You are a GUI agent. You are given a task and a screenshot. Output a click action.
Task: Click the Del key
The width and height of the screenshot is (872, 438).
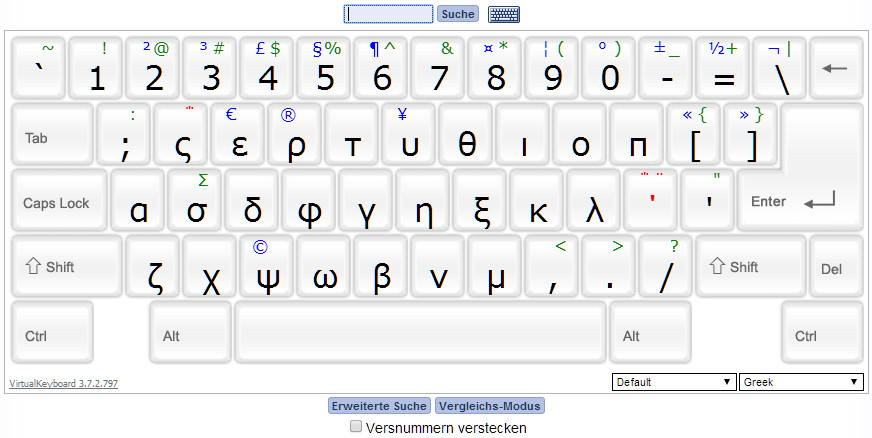836,266
